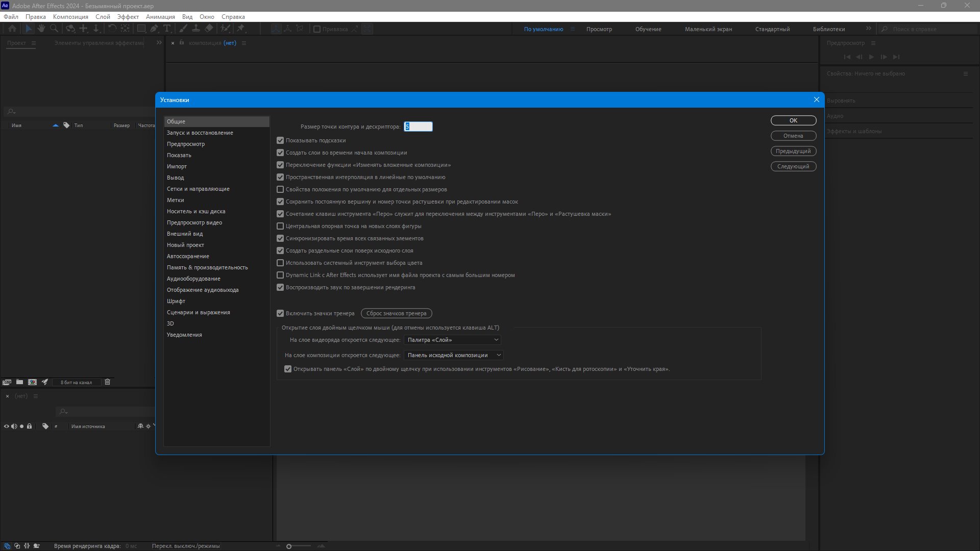Viewport: 980px width, 551px height.
Task: Click the play button in Preview panel
Action: point(871,57)
